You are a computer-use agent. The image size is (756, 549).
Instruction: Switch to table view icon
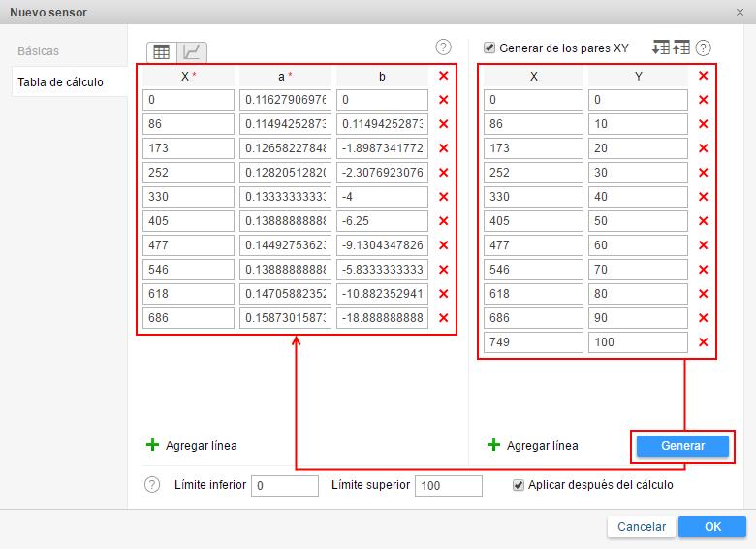click(162, 52)
